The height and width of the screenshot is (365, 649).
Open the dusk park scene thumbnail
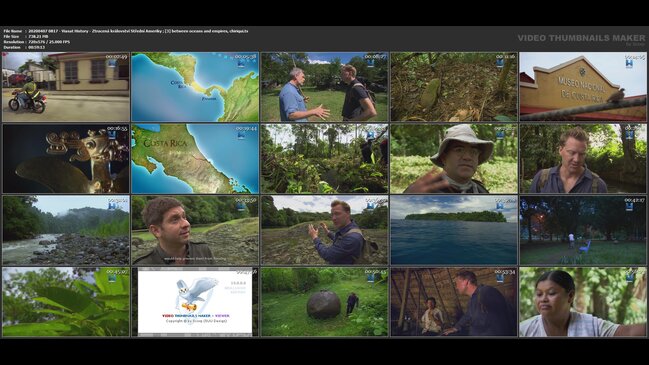click(x=583, y=230)
